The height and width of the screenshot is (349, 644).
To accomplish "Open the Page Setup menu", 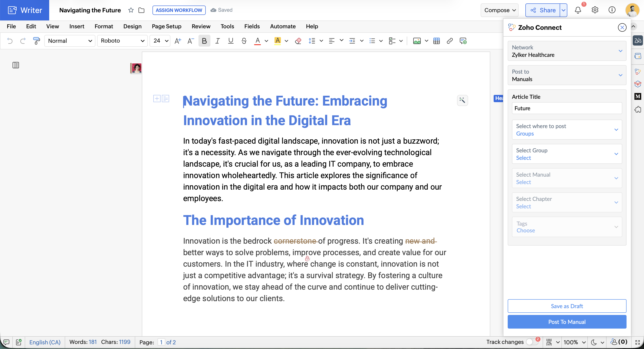I will pyautogui.click(x=167, y=26).
